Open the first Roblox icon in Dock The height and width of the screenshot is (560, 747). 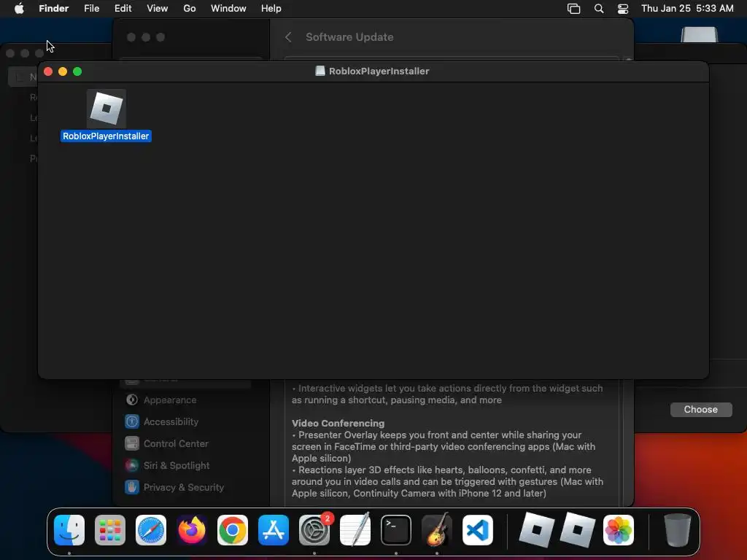536,530
